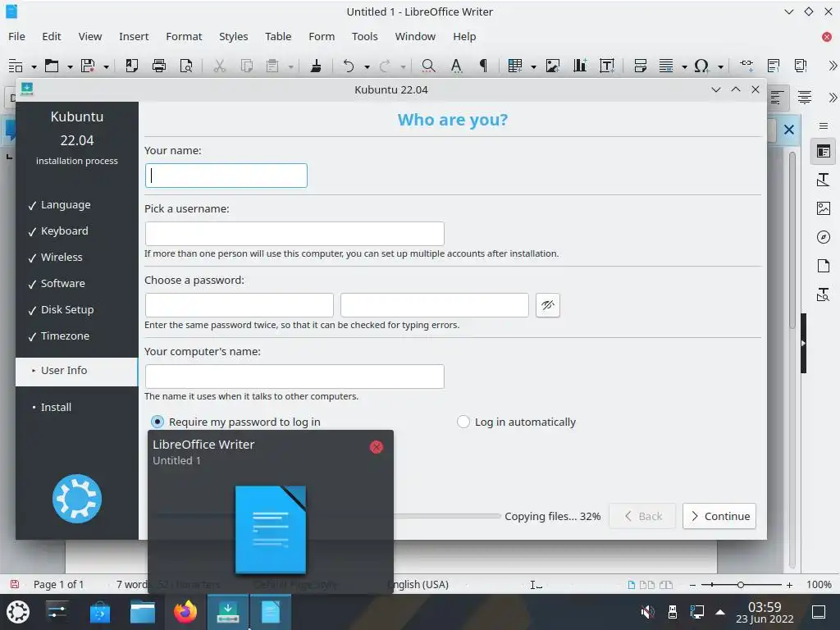Select multiple-page view in status bar
The image size is (840, 630).
click(647, 585)
